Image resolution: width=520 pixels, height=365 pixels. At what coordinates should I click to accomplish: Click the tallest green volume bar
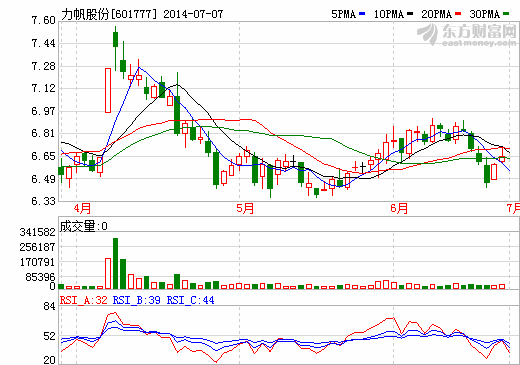coord(115,263)
